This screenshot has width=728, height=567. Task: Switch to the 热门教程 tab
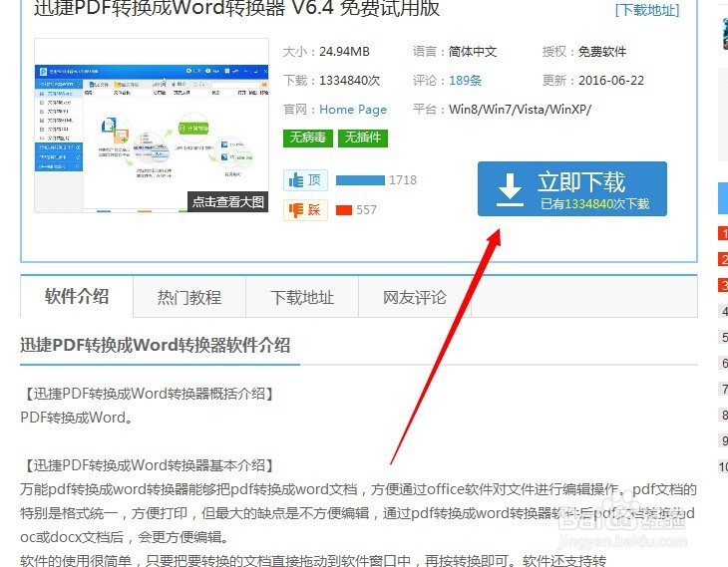pyautogui.click(x=189, y=297)
